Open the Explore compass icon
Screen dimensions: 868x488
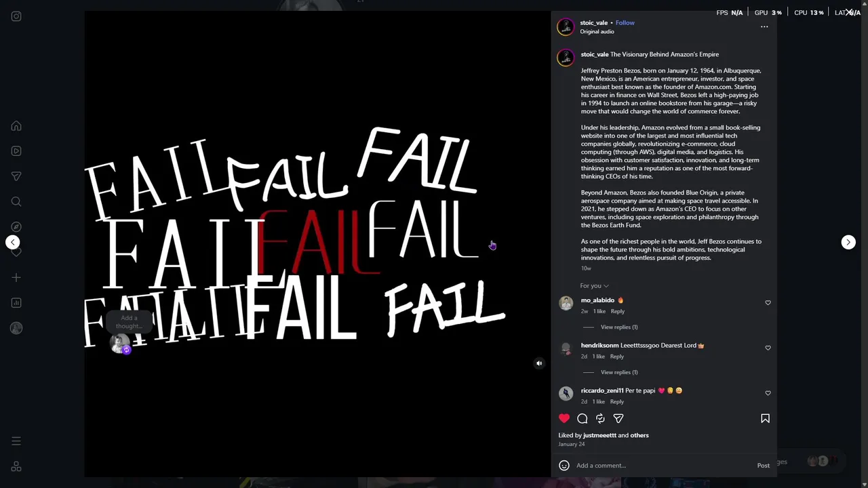(16, 227)
